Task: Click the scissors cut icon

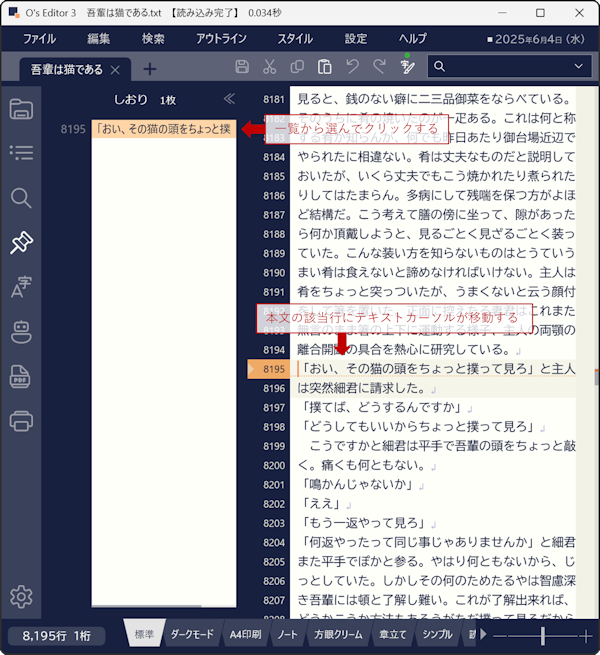Action: (x=269, y=67)
